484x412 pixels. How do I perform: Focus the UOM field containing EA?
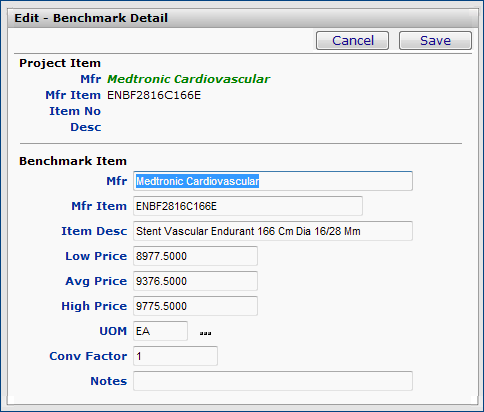click(x=160, y=331)
